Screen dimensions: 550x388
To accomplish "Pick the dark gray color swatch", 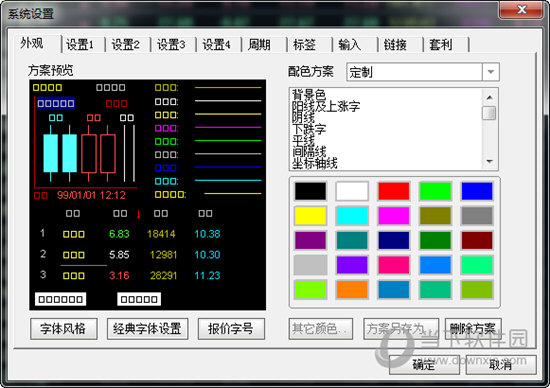I will point(477,216).
